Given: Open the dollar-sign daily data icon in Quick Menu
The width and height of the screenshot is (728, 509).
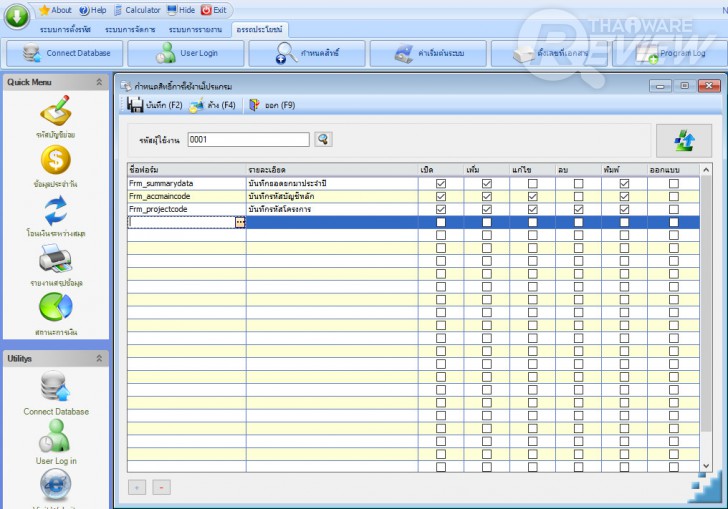Looking at the screenshot, I should point(55,160).
